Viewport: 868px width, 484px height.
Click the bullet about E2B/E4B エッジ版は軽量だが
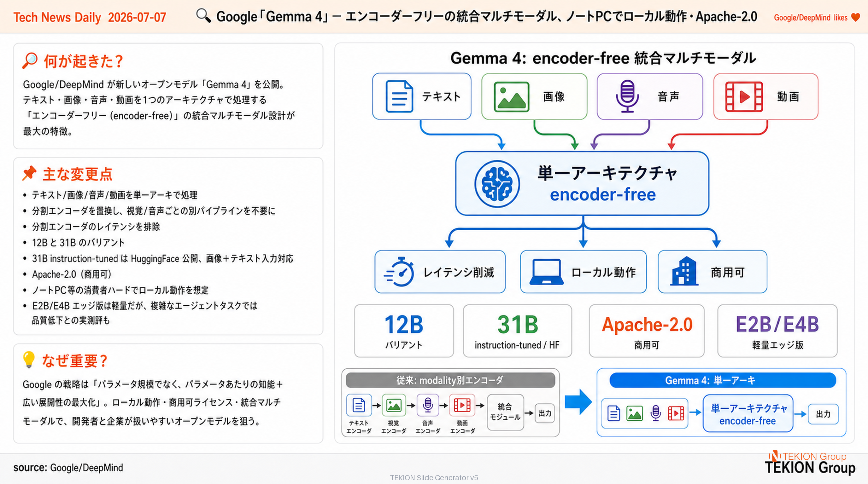coord(144,313)
